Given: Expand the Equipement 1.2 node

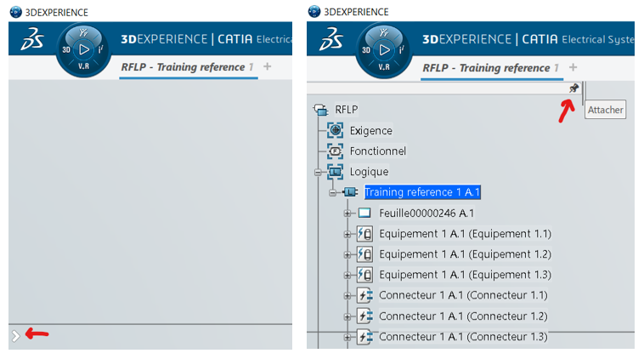Looking at the screenshot, I should click(347, 254).
